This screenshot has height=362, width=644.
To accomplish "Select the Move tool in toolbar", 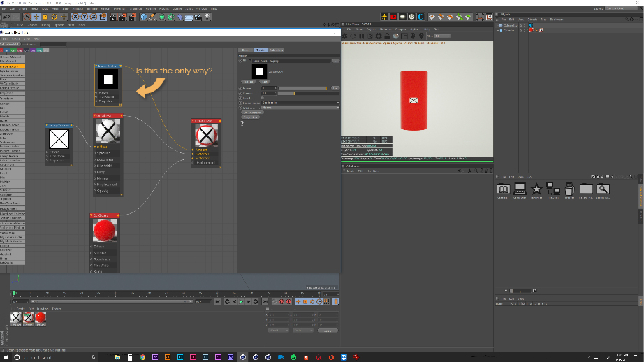I will [x=36, y=16].
